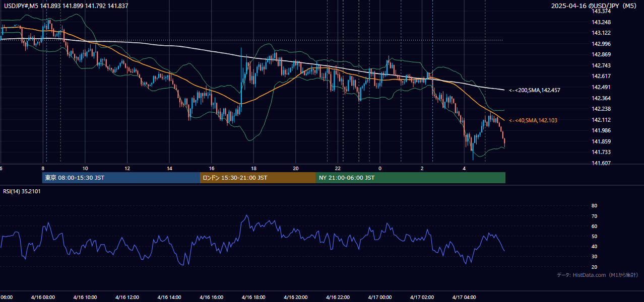Click the bottom time label 4/16 20:00
This screenshot has width=644, height=302.
pos(295,297)
